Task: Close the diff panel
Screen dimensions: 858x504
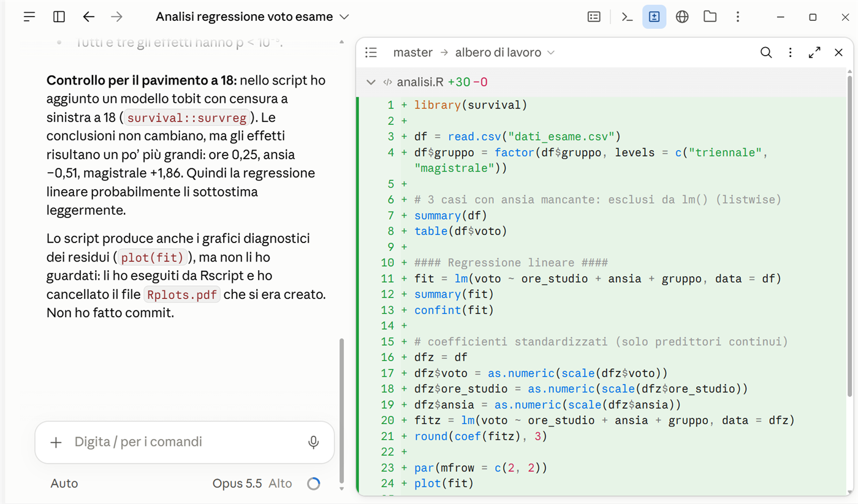Action: point(839,53)
